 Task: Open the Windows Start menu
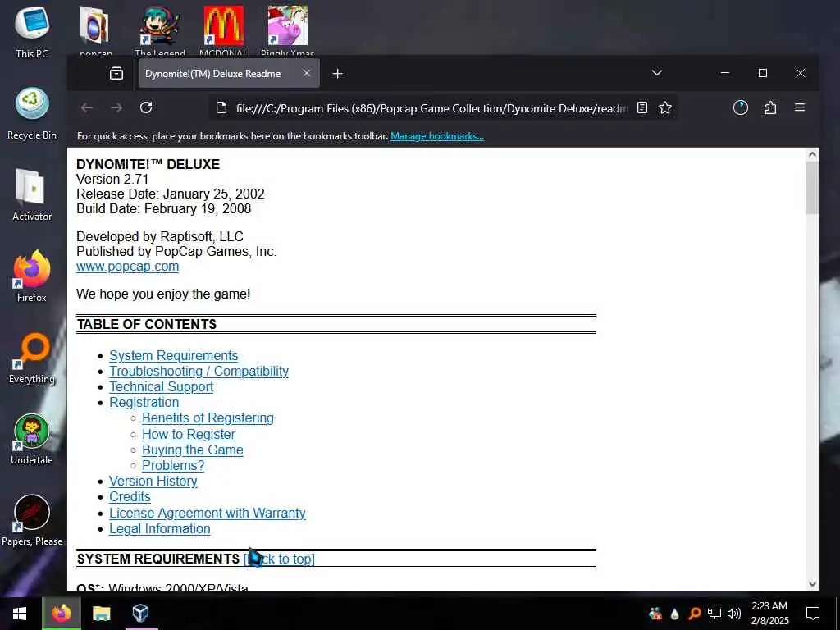(x=20, y=614)
